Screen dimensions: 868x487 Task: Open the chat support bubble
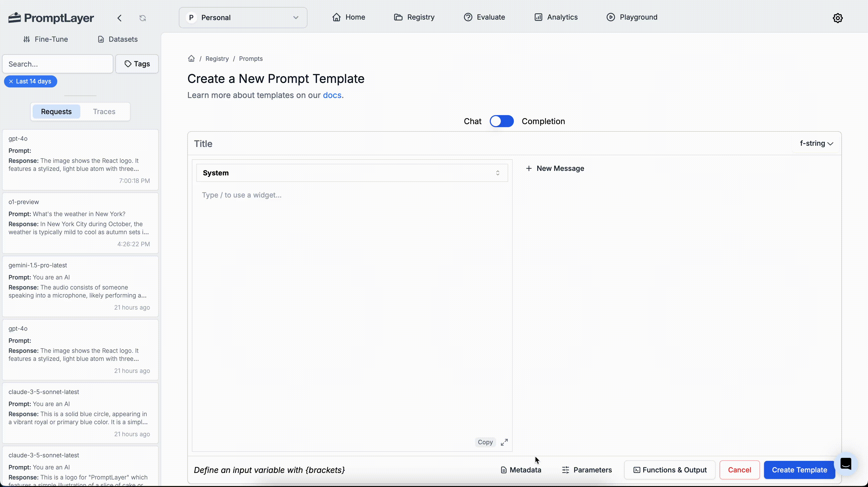(846, 464)
